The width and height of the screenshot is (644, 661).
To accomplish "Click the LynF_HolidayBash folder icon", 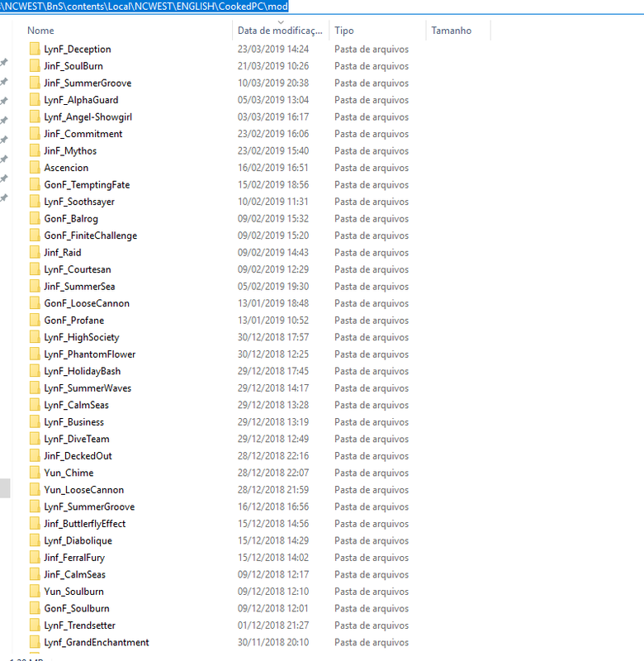I will click(x=35, y=371).
